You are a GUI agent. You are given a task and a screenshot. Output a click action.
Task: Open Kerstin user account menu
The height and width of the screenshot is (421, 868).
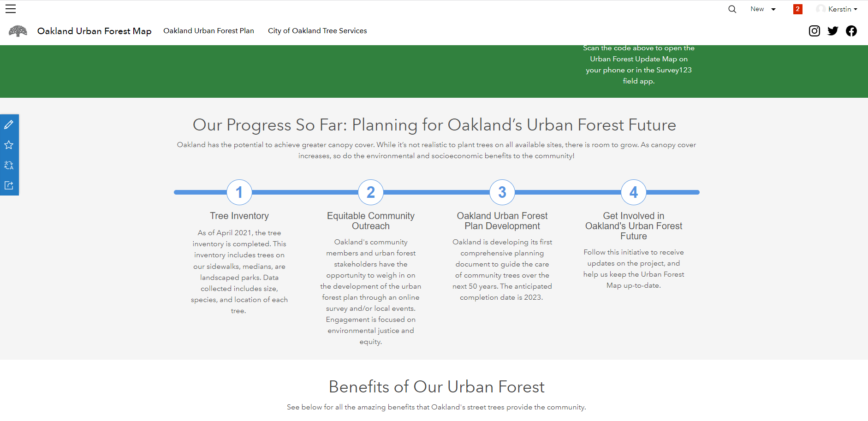click(x=837, y=9)
